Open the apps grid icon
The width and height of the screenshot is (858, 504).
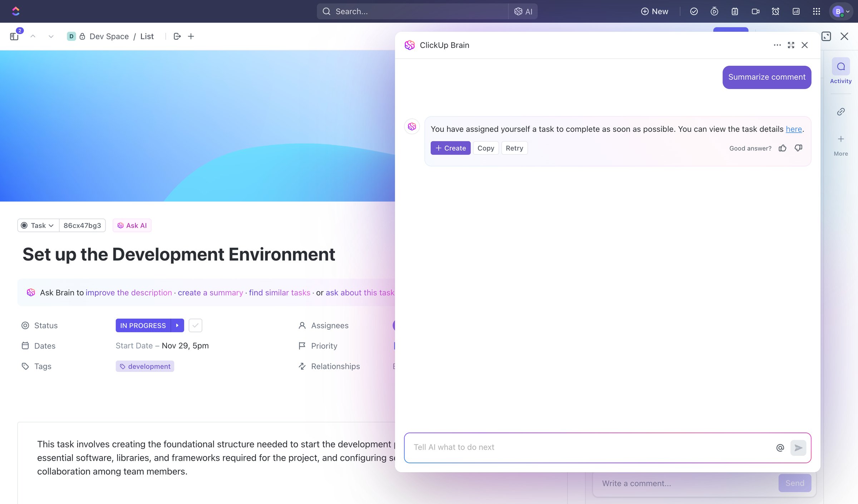point(817,11)
